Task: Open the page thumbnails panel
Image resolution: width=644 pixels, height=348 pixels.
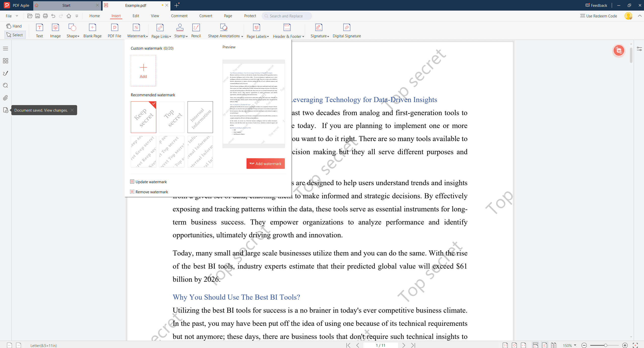Action: point(6,61)
